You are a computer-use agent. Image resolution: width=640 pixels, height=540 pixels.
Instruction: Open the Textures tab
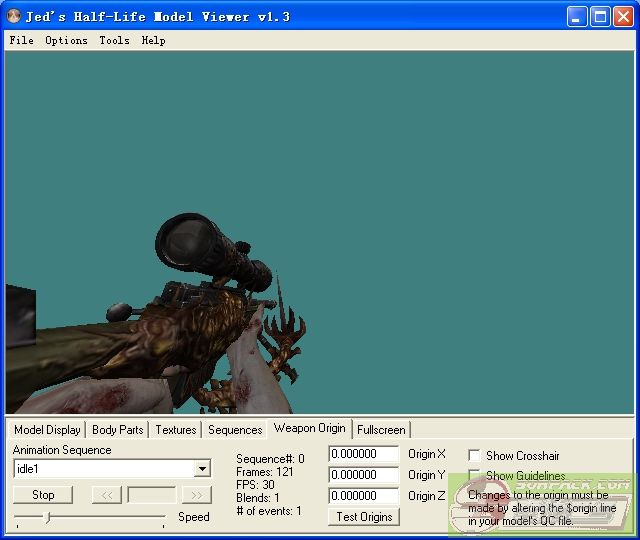[175, 430]
